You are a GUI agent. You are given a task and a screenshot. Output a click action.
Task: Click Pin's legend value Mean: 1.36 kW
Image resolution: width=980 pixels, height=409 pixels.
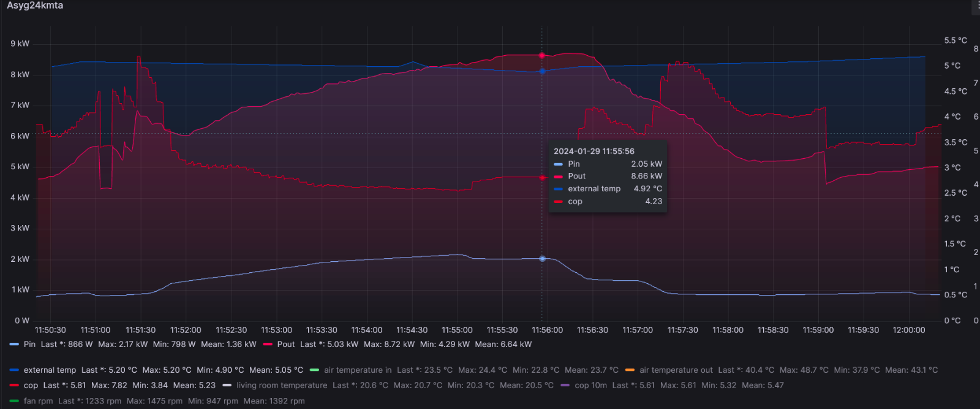click(x=228, y=345)
